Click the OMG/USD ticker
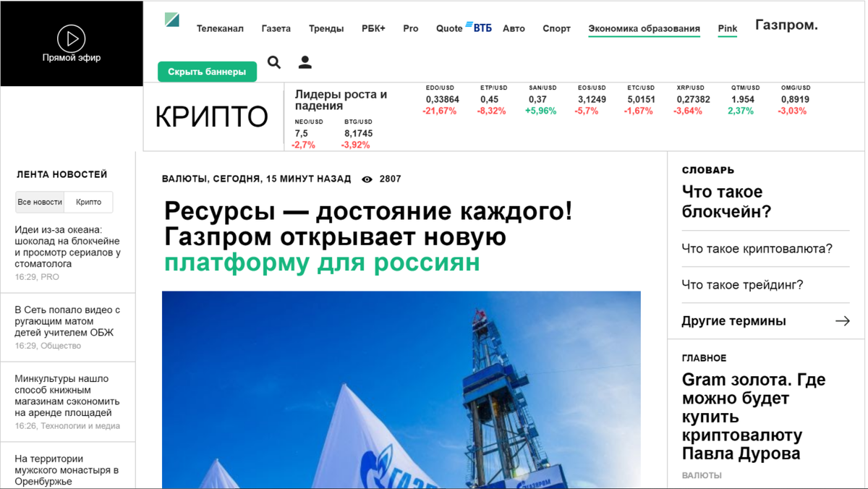868x489 pixels. [794, 99]
